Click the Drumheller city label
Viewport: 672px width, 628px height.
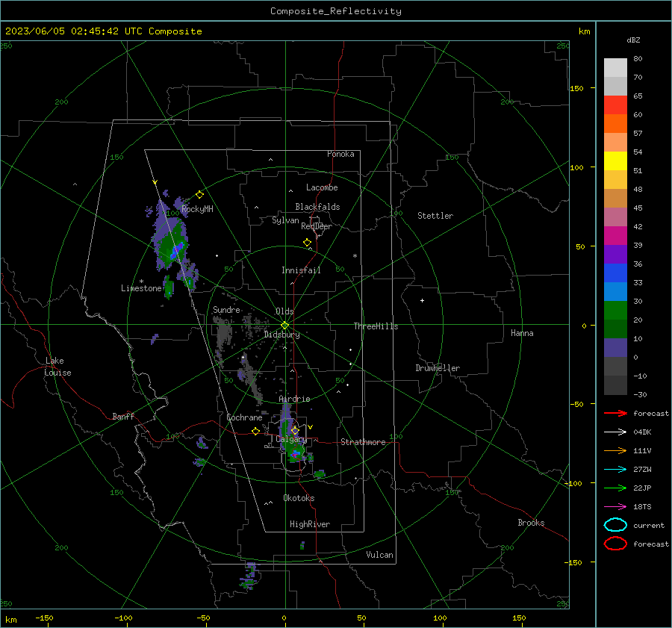click(x=438, y=368)
